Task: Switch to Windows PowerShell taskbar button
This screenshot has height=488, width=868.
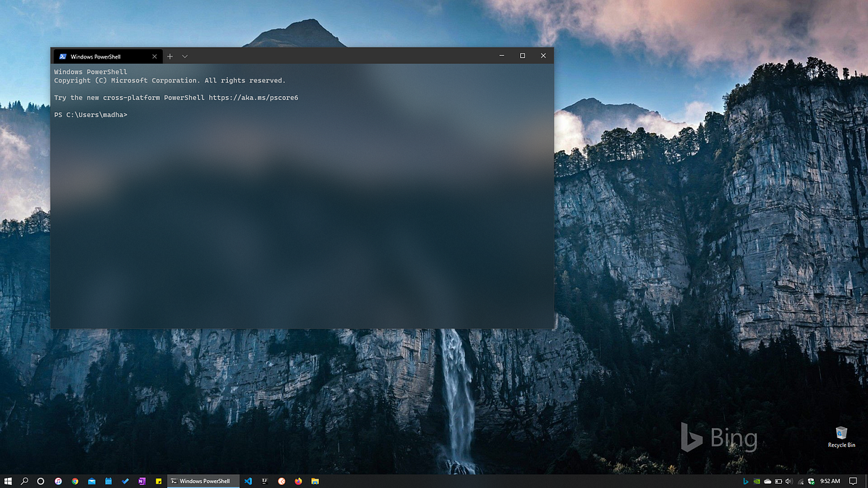Action: [200, 481]
